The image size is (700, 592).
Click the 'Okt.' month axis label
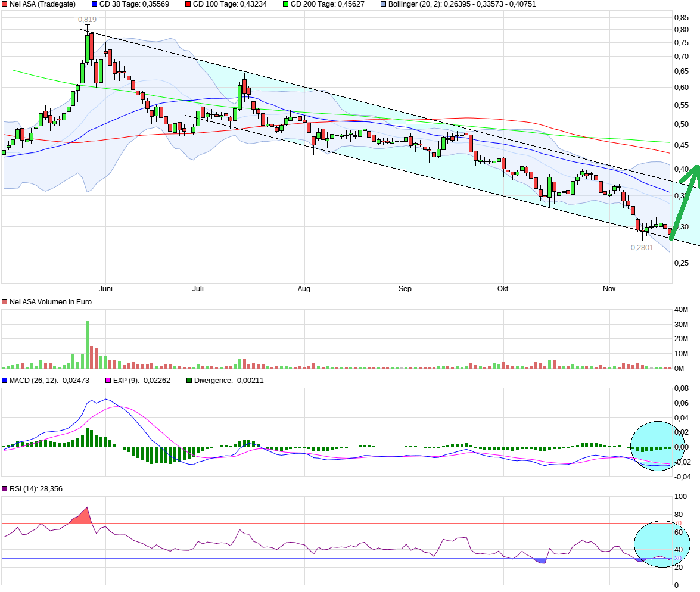coord(503,289)
